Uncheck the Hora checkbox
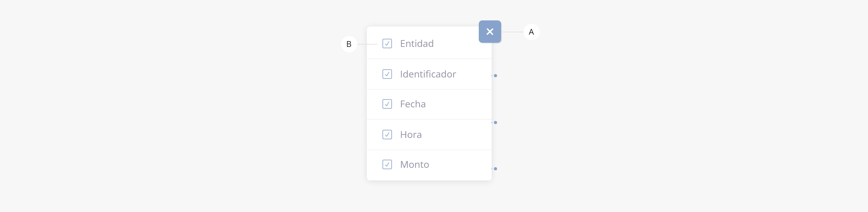 tap(387, 135)
